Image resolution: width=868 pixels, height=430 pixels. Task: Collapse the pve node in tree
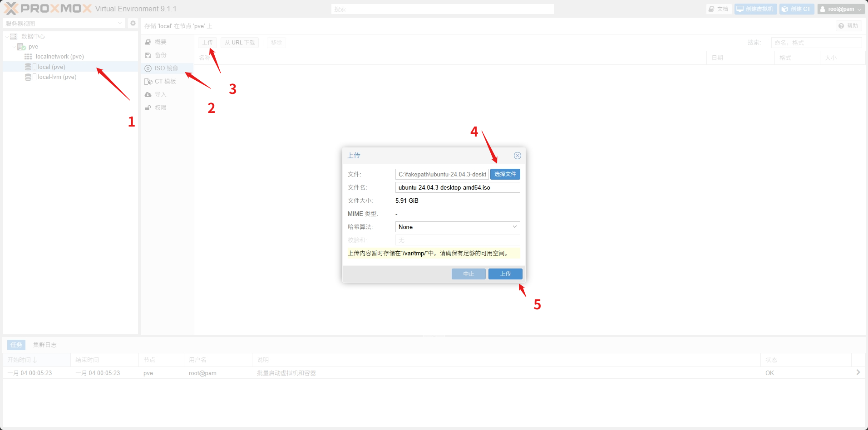14,47
